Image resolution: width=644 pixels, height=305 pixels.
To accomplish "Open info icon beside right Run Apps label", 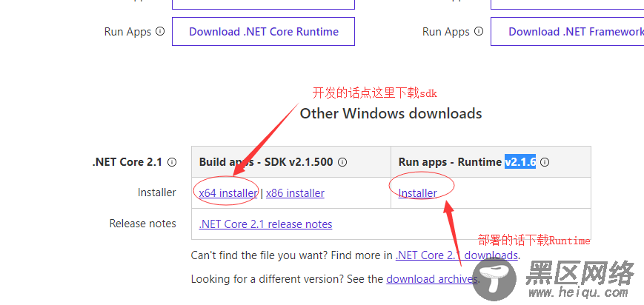I will [479, 31].
